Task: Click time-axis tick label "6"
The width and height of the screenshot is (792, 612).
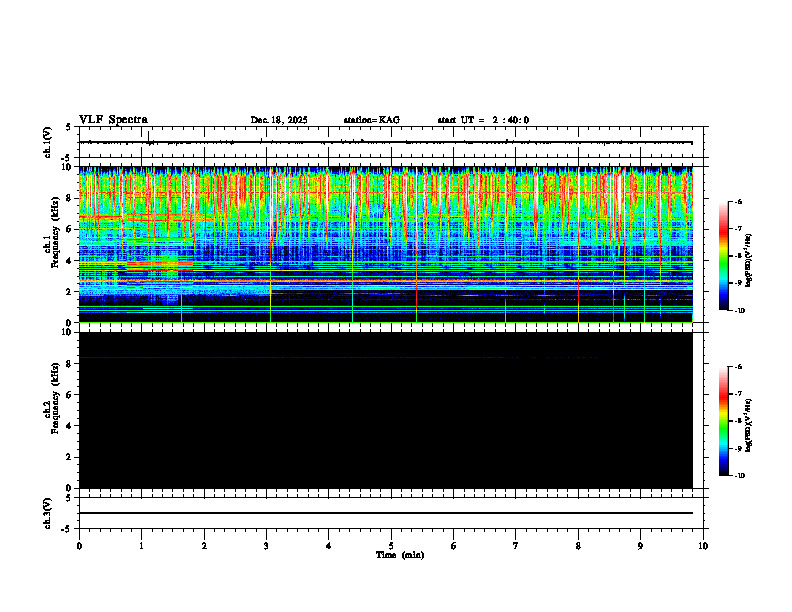Action: click(x=454, y=546)
